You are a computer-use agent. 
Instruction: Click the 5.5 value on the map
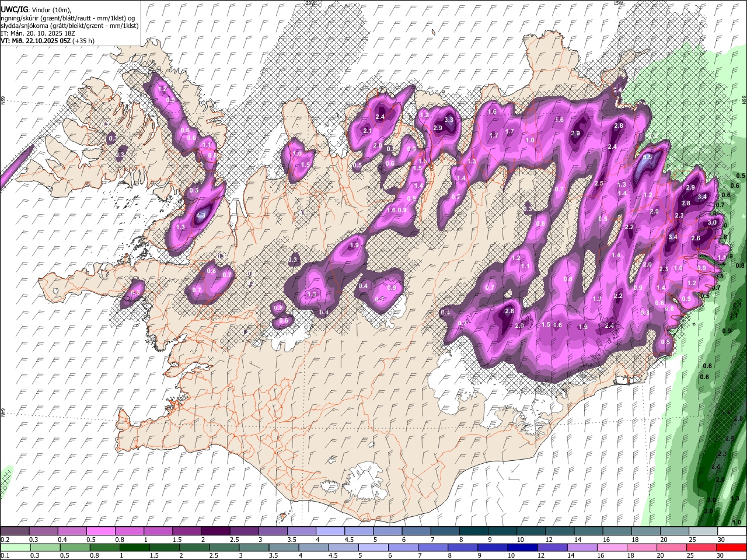tap(647, 157)
